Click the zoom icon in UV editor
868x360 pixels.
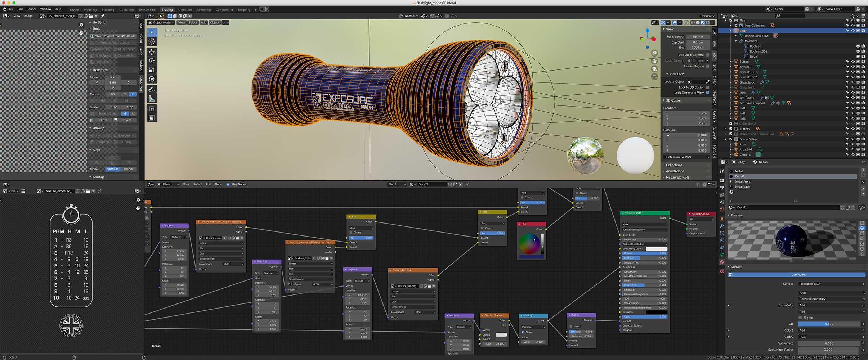click(81, 25)
